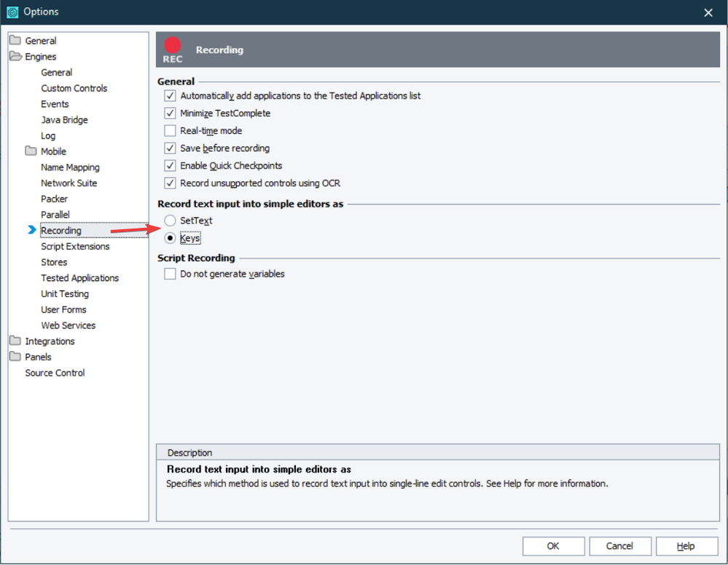The image size is (728, 565).
Task: Confirm changes with the OK button
Action: pos(553,546)
